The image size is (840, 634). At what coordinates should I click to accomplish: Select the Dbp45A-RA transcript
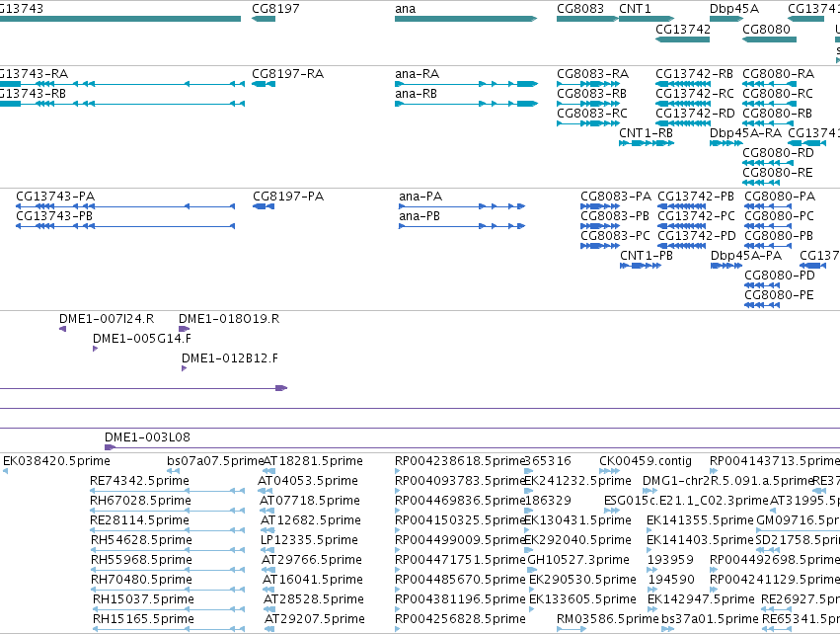(x=725, y=143)
